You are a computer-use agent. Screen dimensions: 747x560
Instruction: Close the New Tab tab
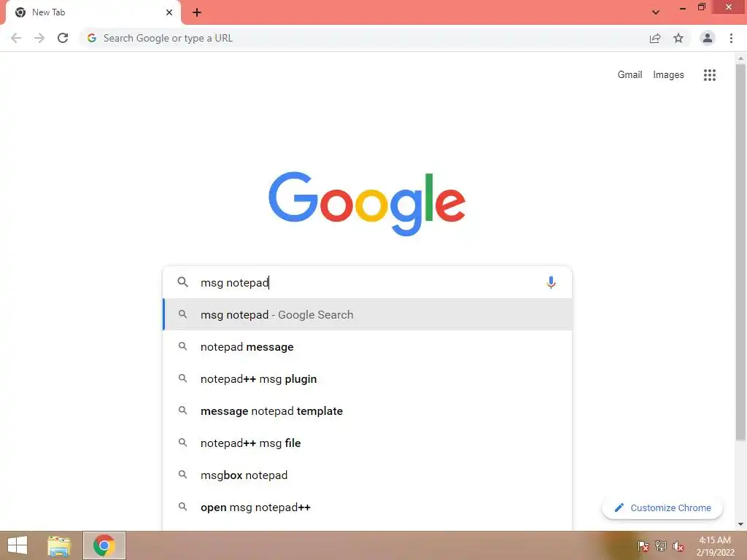(169, 12)
